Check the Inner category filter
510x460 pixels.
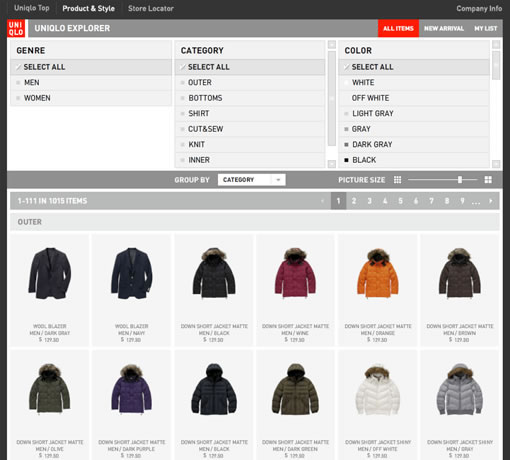coord(183,160)
